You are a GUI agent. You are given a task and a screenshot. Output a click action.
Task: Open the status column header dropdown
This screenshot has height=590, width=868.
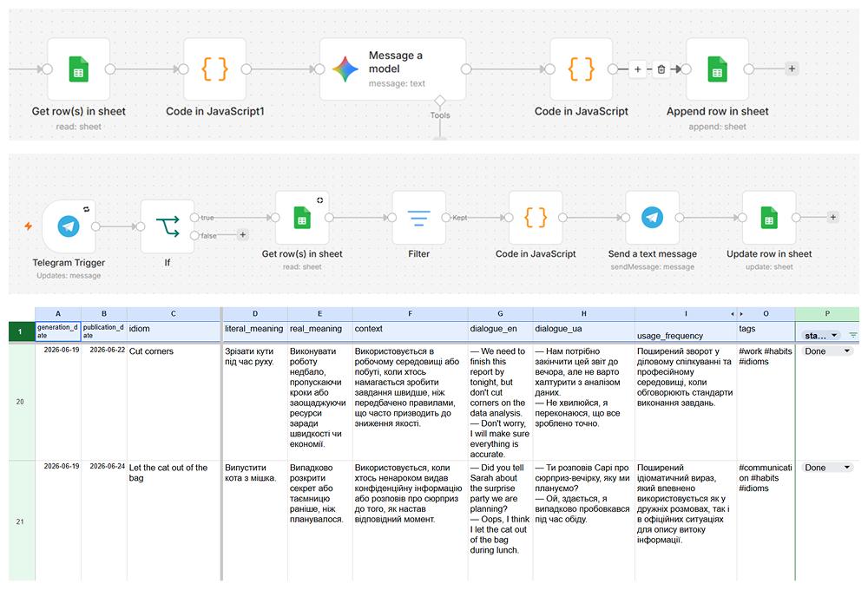(834, 336)
